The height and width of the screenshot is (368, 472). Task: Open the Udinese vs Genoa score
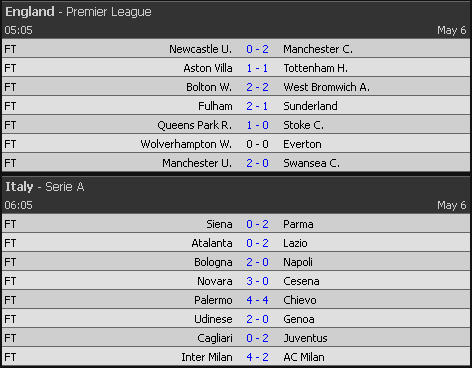pos(257,319)
